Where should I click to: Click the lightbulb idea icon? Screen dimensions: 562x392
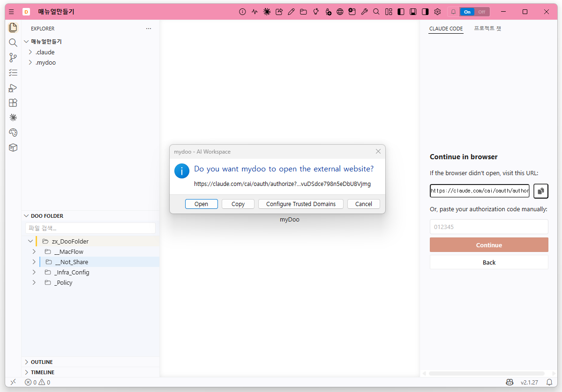(x=315, y=12)
